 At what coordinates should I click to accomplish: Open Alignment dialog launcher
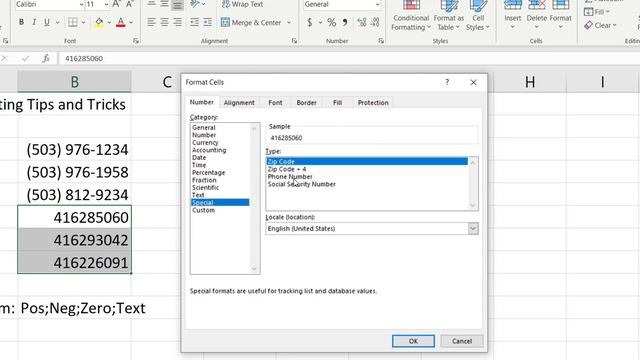294,41
